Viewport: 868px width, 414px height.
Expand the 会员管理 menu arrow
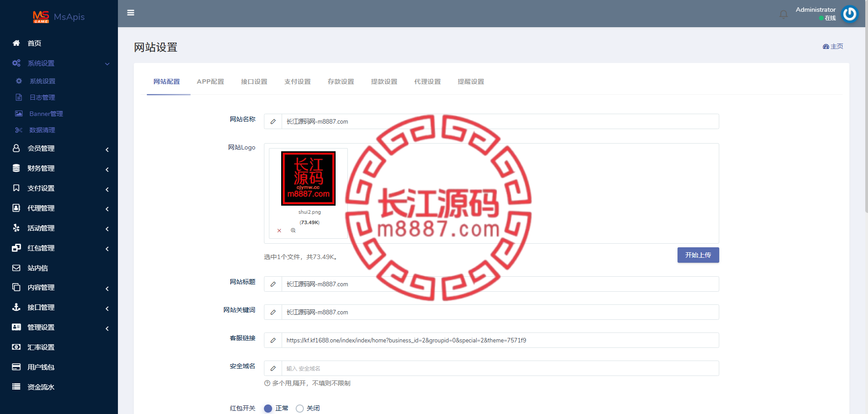pos(107,149)
